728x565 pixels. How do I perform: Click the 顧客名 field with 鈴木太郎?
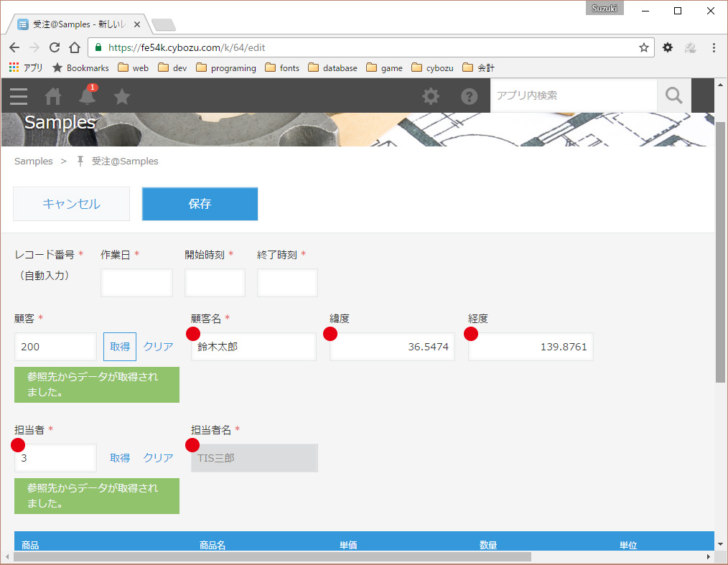[x=253, y=346]
